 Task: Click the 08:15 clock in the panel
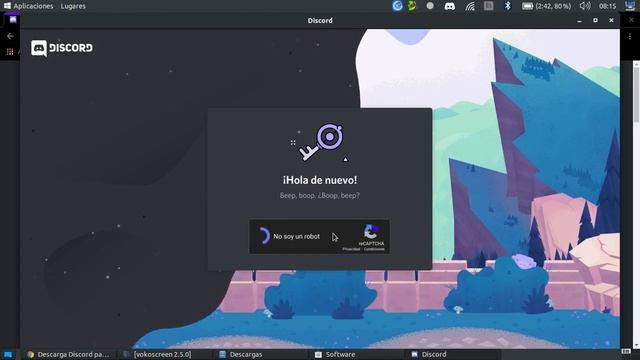coord(607,6)
